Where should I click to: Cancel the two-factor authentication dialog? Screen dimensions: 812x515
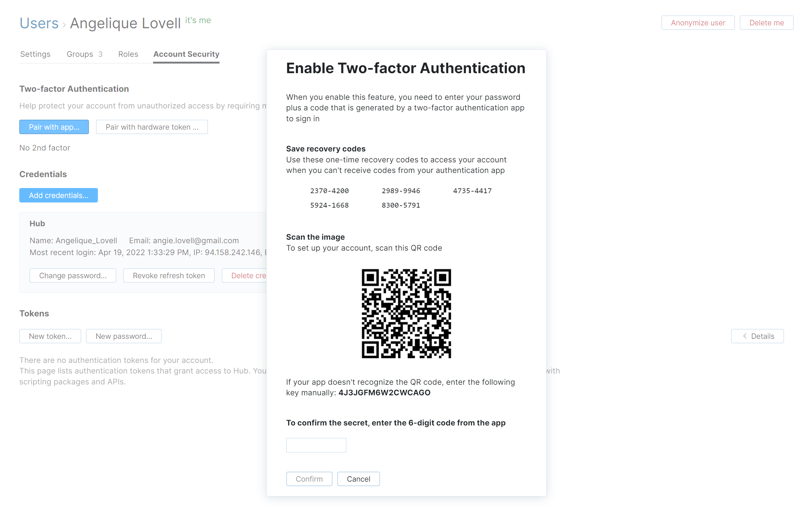click(358, 479)
